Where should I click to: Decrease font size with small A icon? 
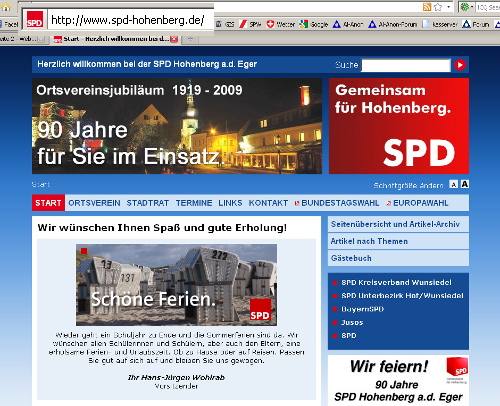coord(453,184)
